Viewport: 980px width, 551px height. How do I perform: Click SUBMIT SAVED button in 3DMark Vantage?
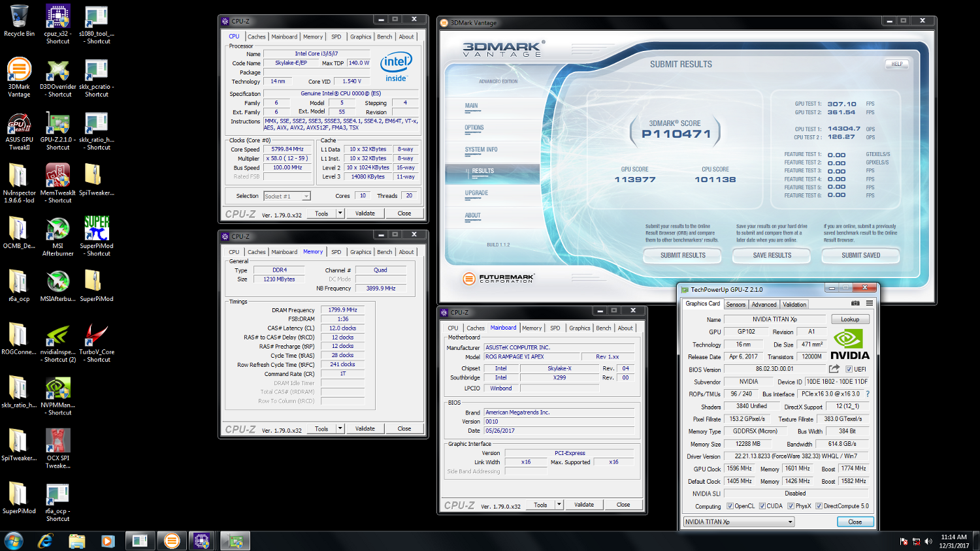(x=860, y=255)
